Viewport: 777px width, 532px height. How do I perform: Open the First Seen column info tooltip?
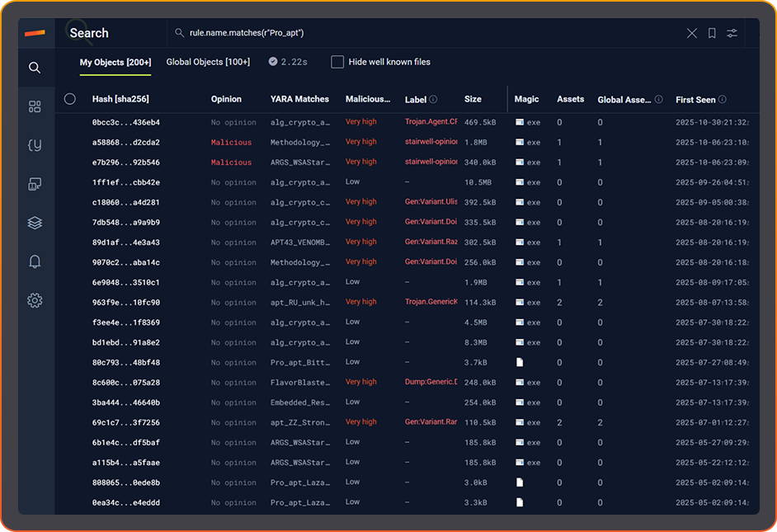pos(721,99)
